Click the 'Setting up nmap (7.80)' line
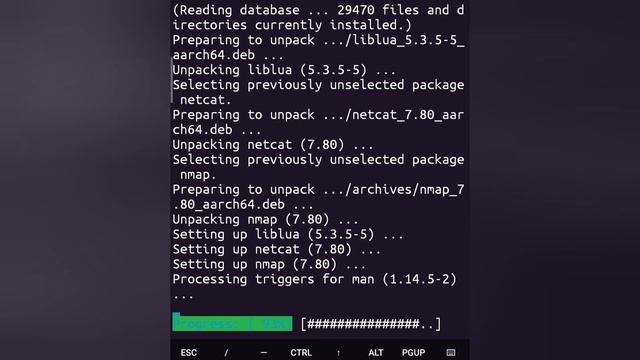The width and height of the screenshot is (640, 360). click(x=269, y=264)
